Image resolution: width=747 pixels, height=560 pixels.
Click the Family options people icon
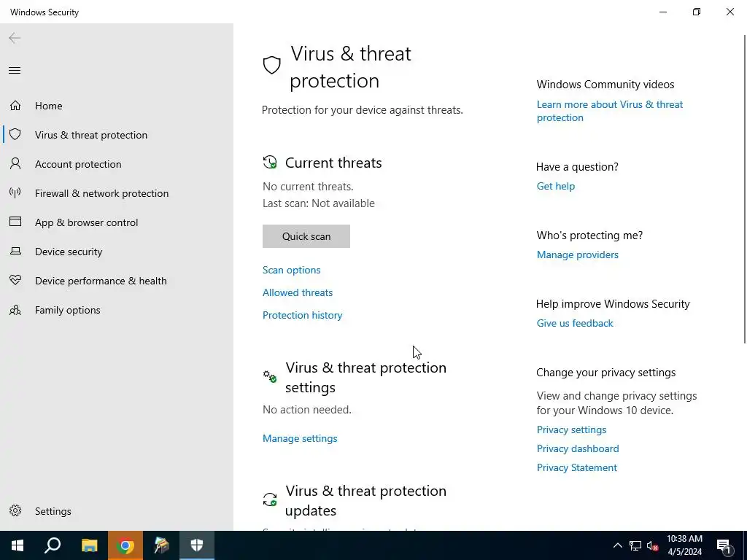15,310
